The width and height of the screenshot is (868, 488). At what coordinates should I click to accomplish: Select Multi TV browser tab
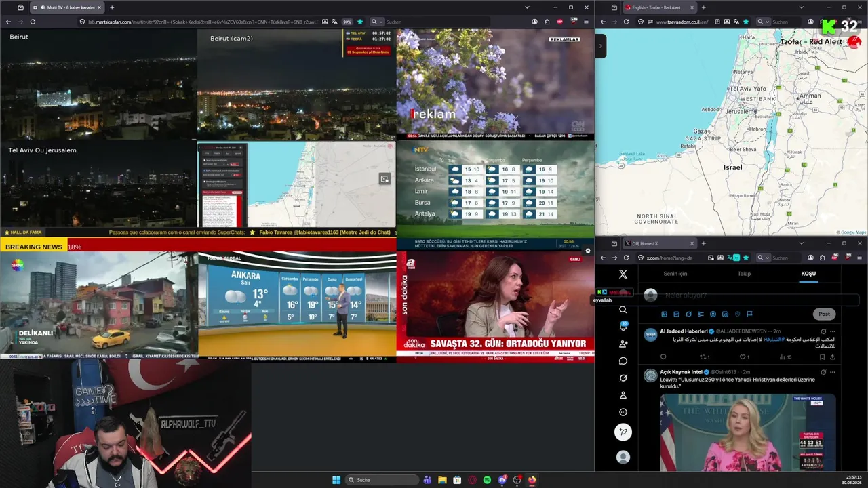coord(66,7)
